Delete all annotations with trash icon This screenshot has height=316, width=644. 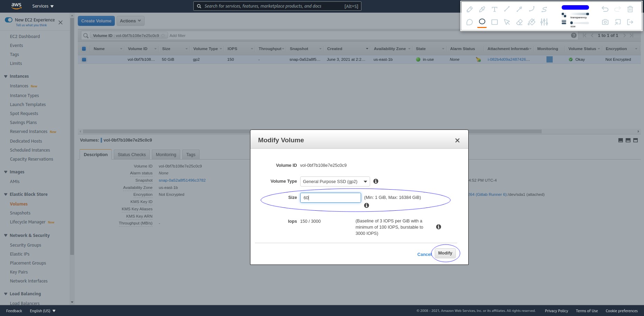(x=630, y=9)
